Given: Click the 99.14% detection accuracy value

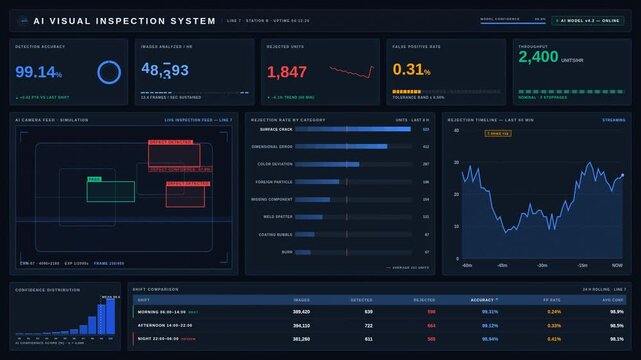Looking at the screenshot, I should [x=38, y=72].
